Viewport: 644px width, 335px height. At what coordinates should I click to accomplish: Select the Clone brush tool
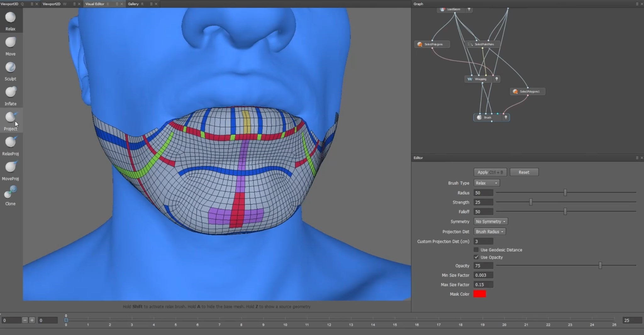click(x=10, y=196)
